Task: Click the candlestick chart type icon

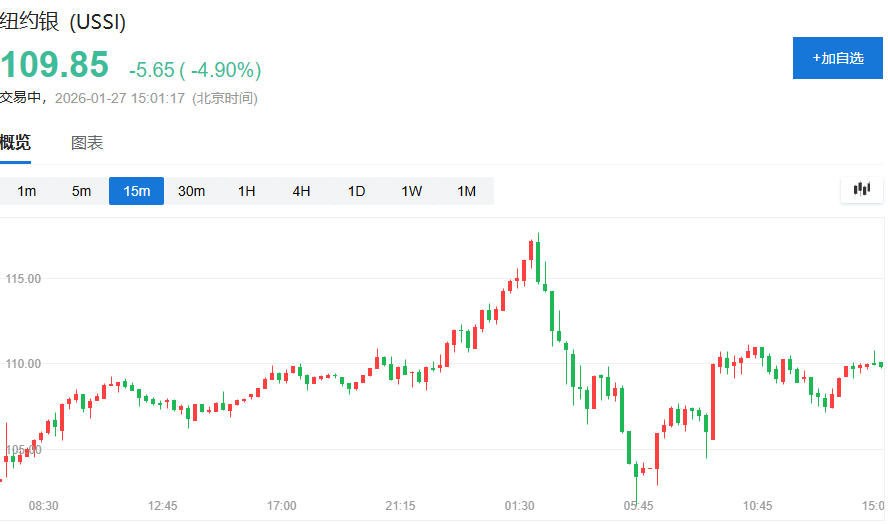Action: (x=862, y=189)
